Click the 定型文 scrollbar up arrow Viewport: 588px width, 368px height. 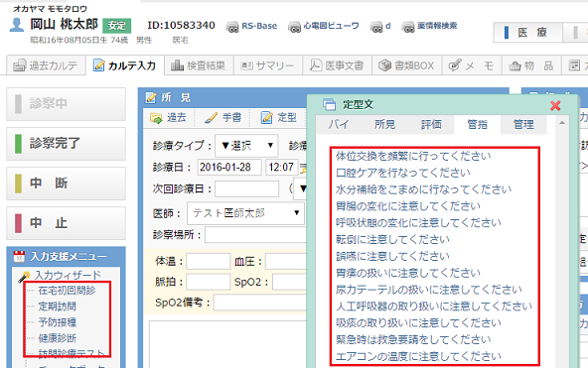[562, 123]
